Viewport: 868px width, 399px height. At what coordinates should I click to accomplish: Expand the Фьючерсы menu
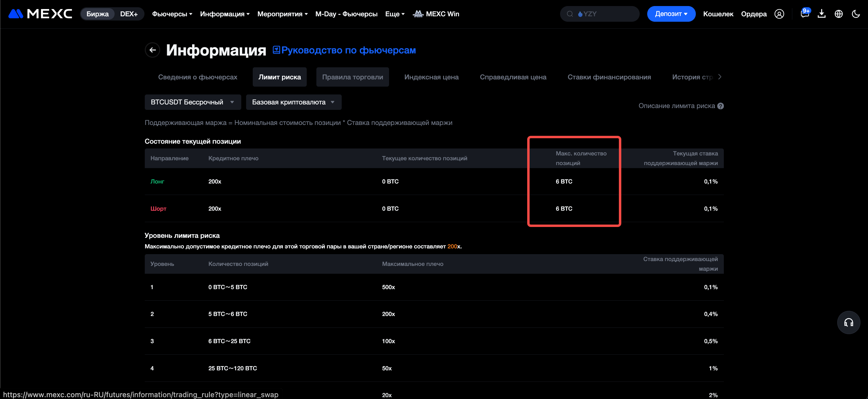click(172, 14)
